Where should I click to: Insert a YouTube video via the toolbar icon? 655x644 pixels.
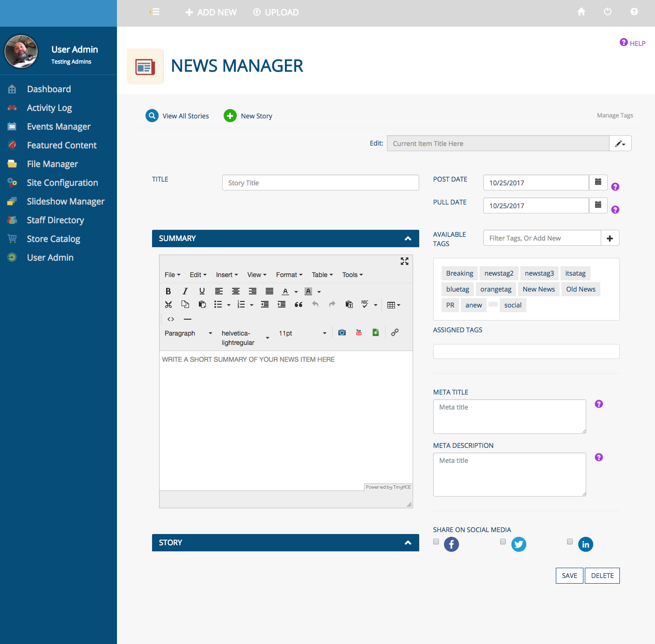359,332
